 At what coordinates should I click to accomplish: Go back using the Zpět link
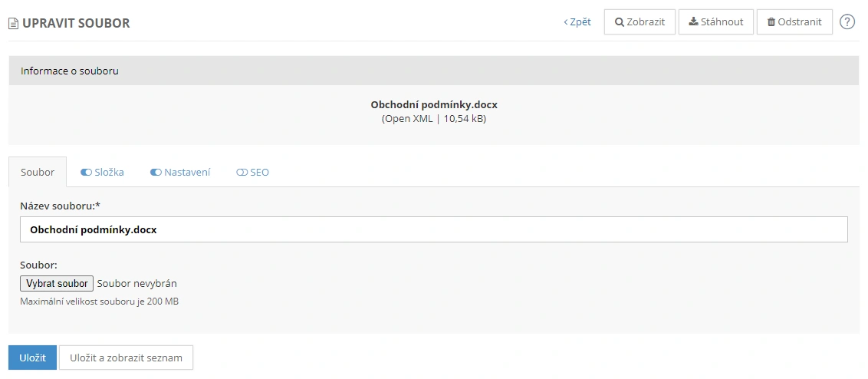[580, 22]
